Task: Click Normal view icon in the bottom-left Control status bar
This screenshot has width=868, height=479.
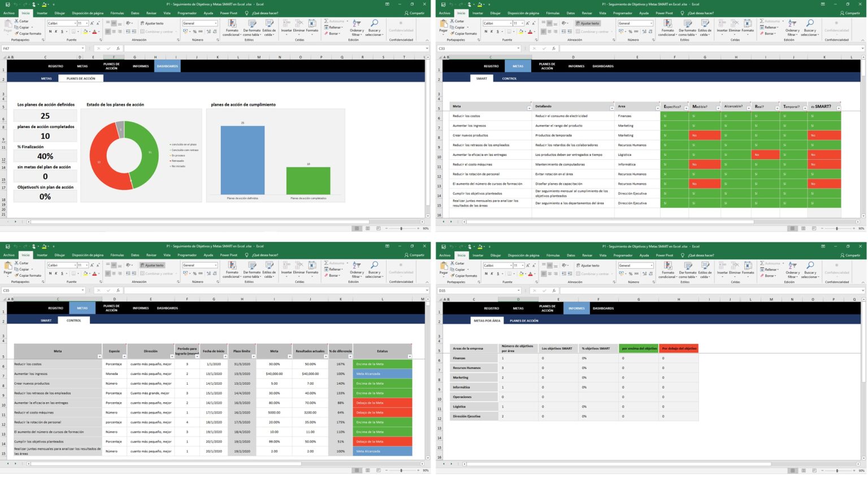Action: (x=357, y=470)
